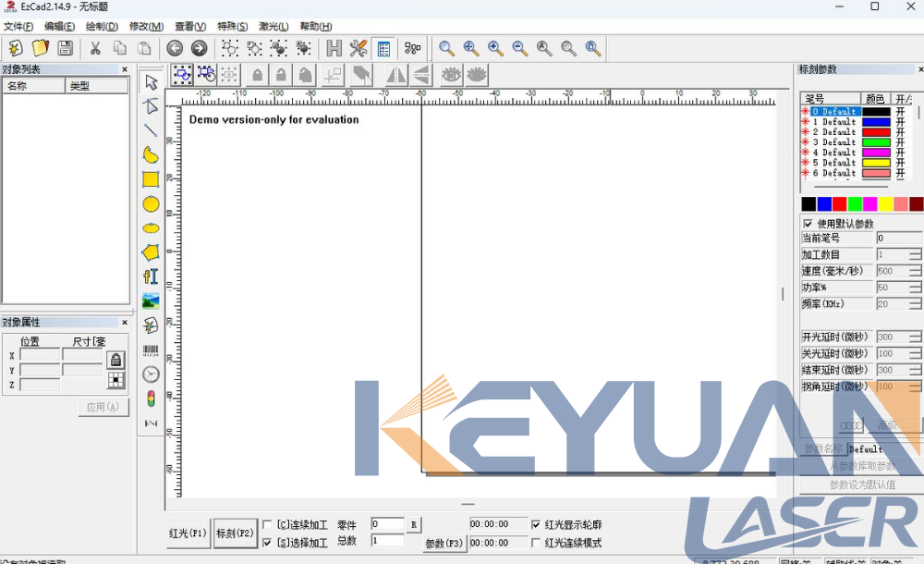Undo with the left arrow icon

(x=175, y=48)
